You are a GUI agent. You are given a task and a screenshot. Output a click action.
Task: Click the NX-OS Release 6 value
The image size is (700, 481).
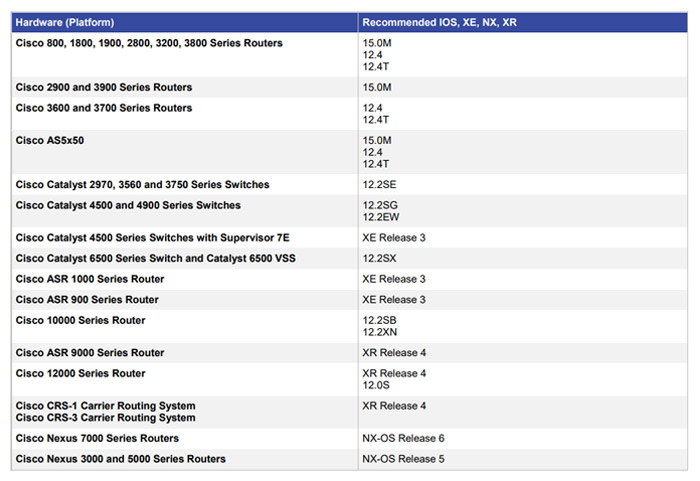(x=403, y=438)
